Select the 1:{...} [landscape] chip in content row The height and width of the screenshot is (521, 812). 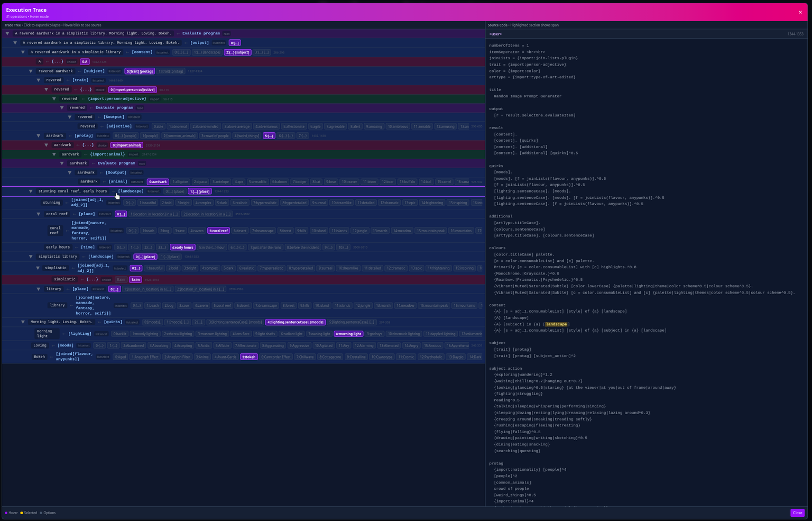click(207, 52)
